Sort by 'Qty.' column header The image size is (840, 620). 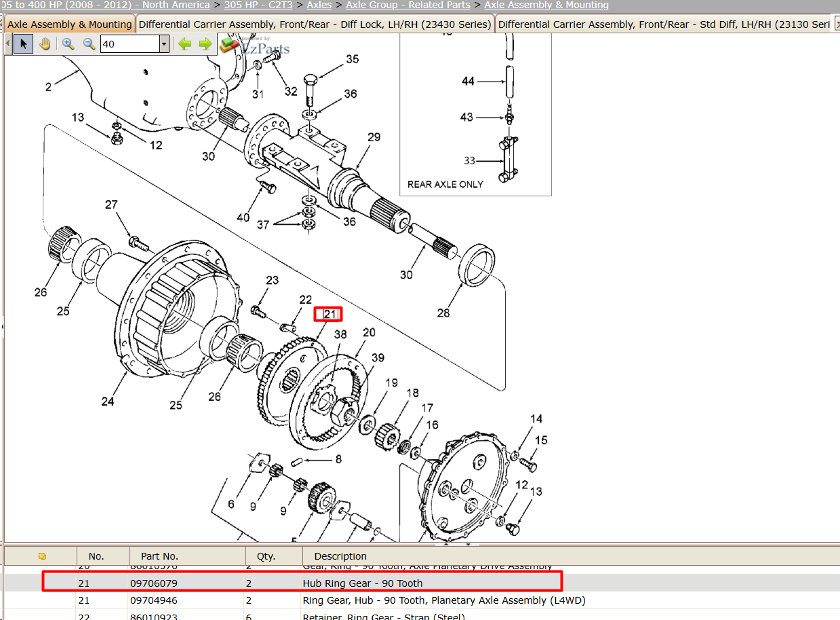tap(266, 556)
